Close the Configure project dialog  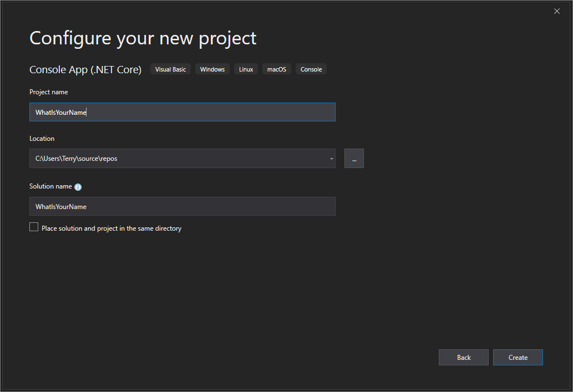pos(557,11)
